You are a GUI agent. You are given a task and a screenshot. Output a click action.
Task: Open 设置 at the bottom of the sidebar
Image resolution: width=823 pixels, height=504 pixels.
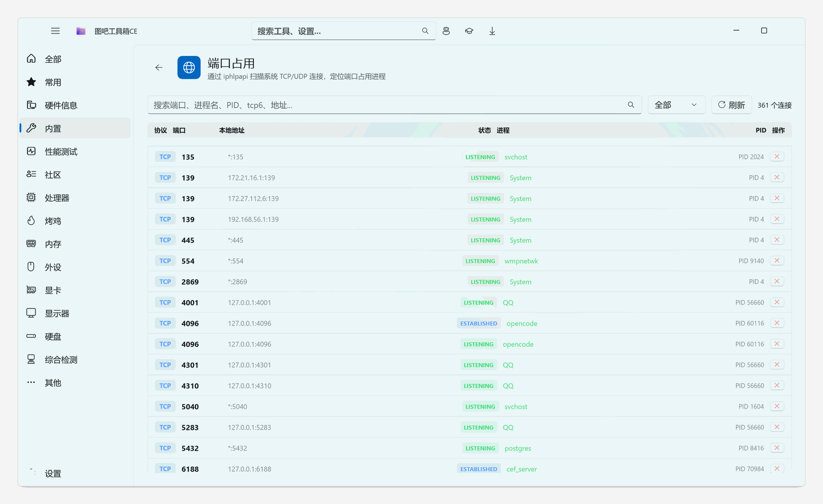point(75,474)
